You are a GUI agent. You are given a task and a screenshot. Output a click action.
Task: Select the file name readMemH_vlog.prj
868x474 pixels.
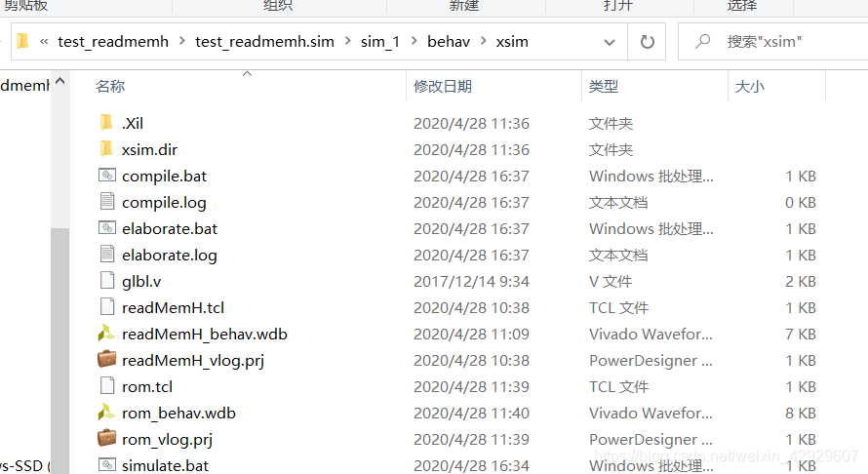[193, 361]
